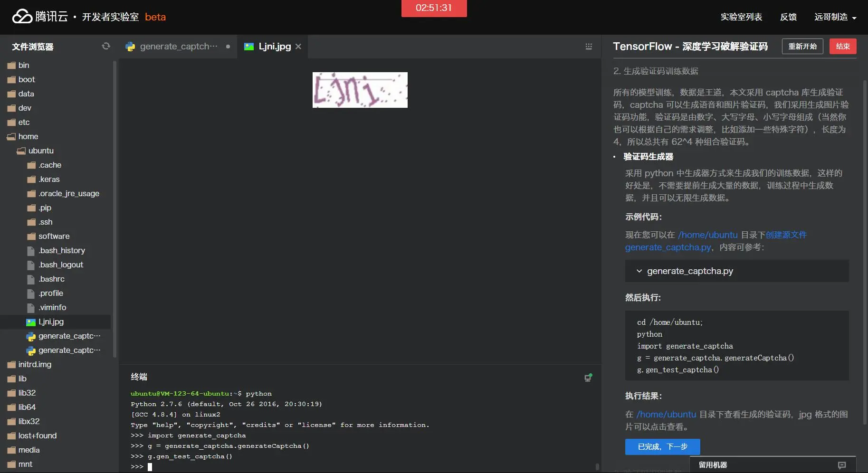
Task: Open Ljni.jpg image file in tree
Action: tap(51, 322)
